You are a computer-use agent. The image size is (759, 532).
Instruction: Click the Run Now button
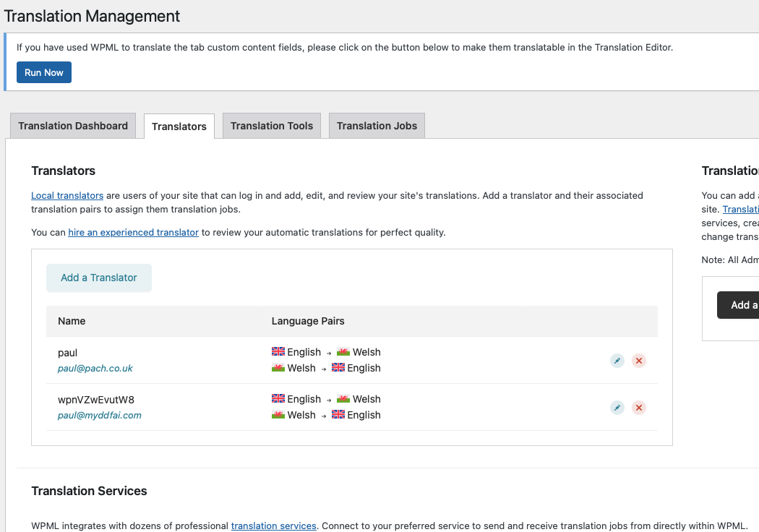tap(44, 72)
